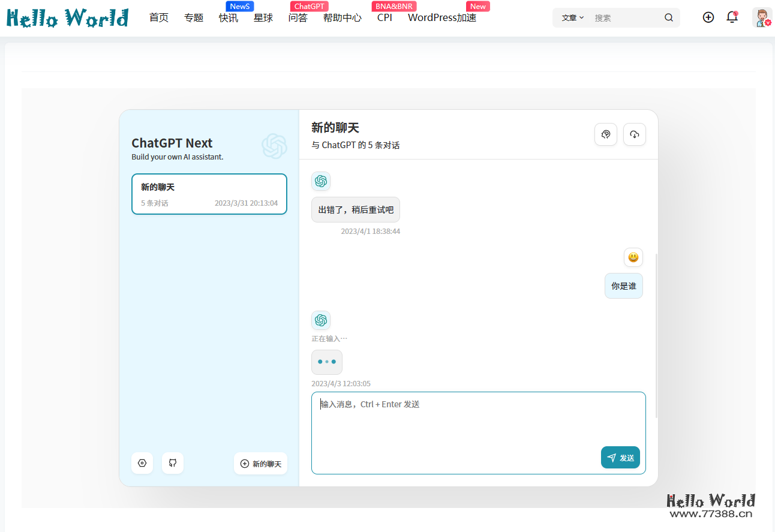Start a 新的聊天 conversation

(260, 463)
